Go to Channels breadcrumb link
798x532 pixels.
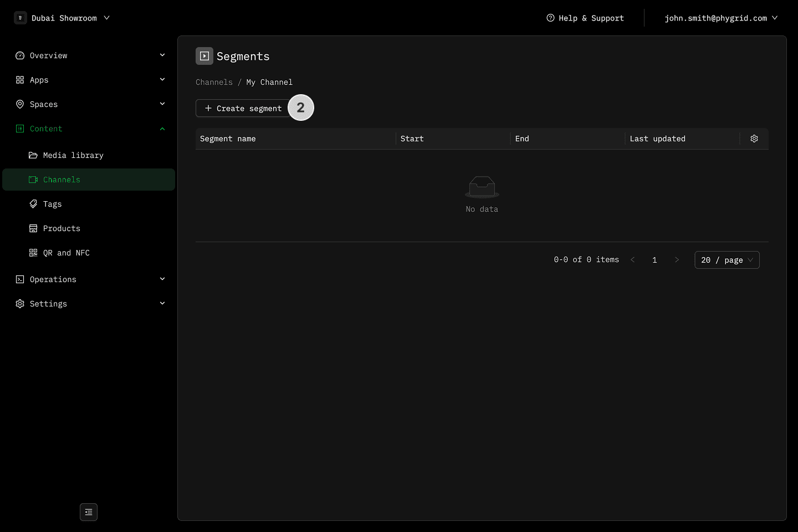pyautogui.click(x=214, y=82)
